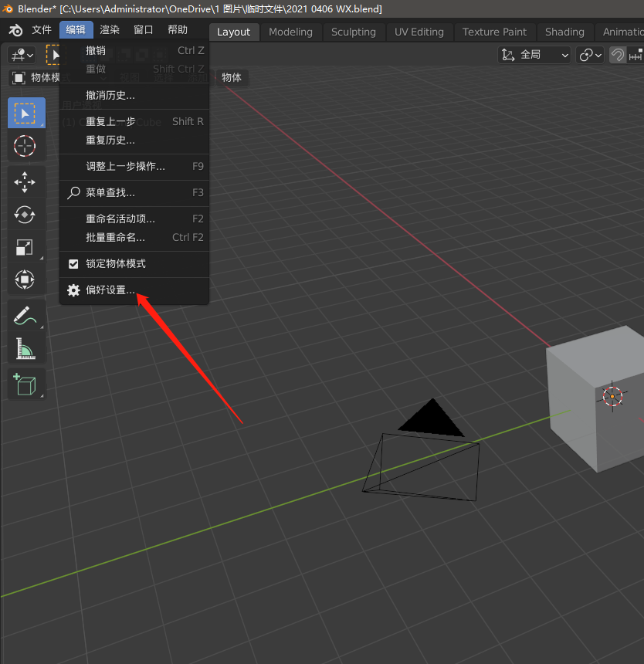Select the Move tool
644x664 pixels.
[x=26, y=182]
